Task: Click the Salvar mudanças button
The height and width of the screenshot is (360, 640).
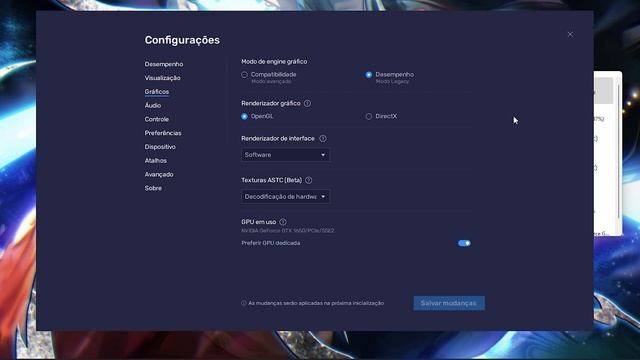Action: (449, 303)
